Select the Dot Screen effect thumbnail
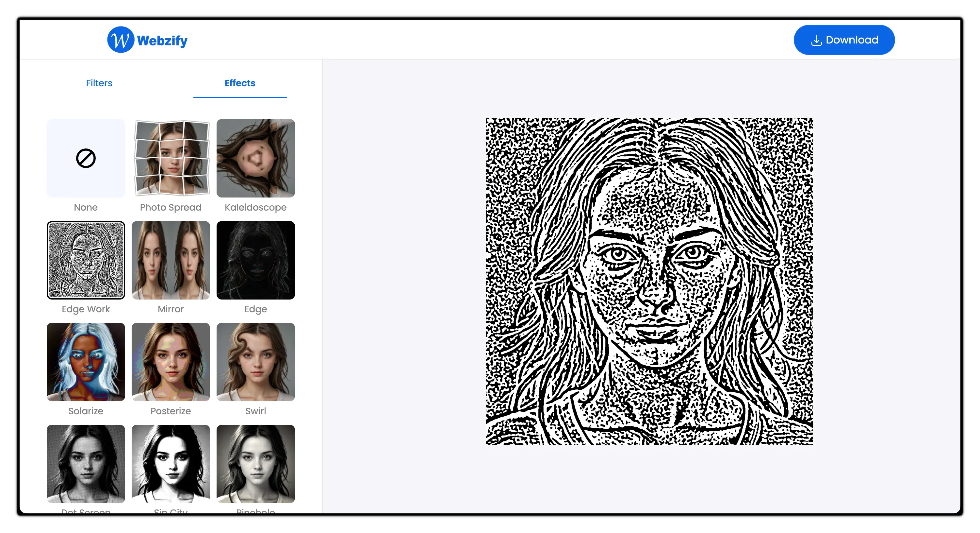The height and width of the screenshot is (533, 980). click(86, 464)
